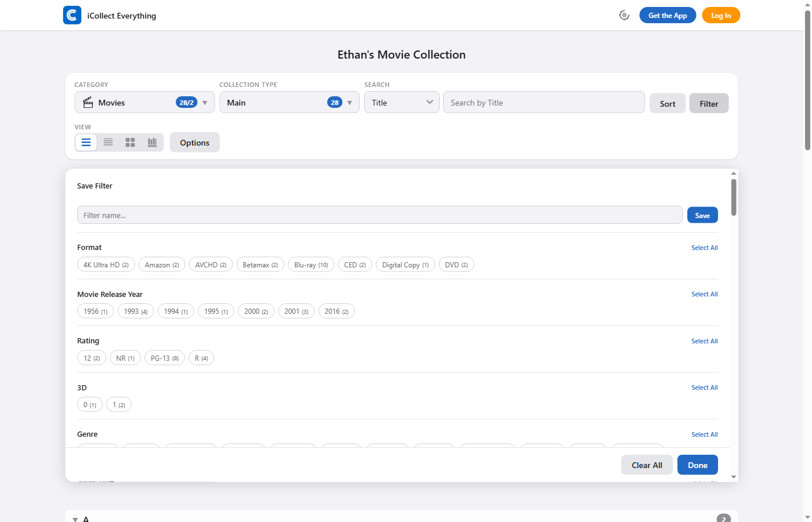Toggle the dark mode theme icon
812x522 pixels.
(x=624, y=15)
